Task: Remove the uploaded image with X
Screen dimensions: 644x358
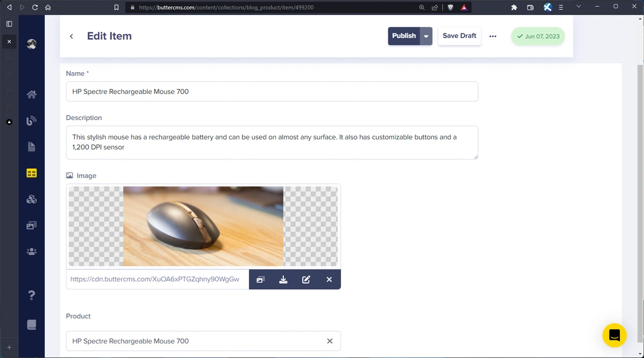Action: [329, 280]
